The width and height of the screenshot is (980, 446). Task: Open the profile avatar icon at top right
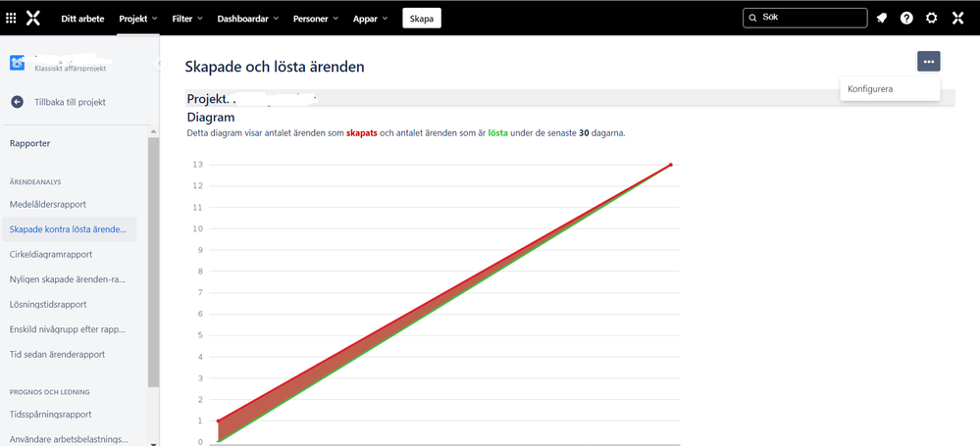tap(957, 18)
